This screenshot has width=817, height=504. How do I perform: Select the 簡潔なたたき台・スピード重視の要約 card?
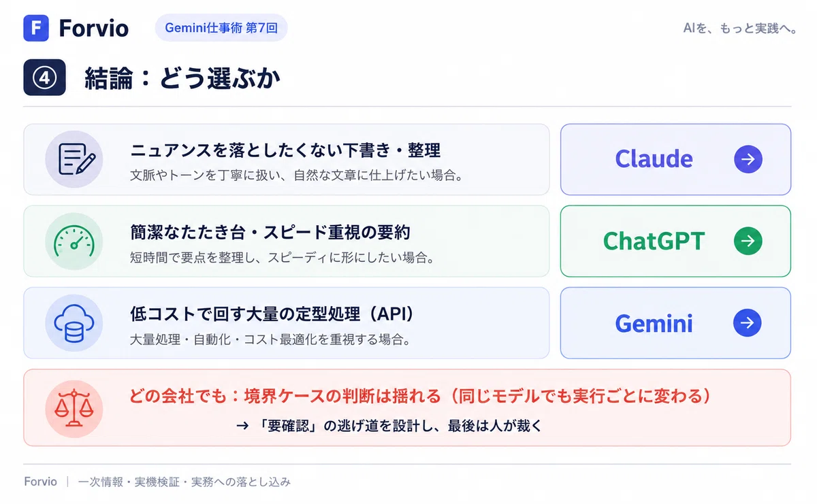pyautogui.click(x=286, y=241)
